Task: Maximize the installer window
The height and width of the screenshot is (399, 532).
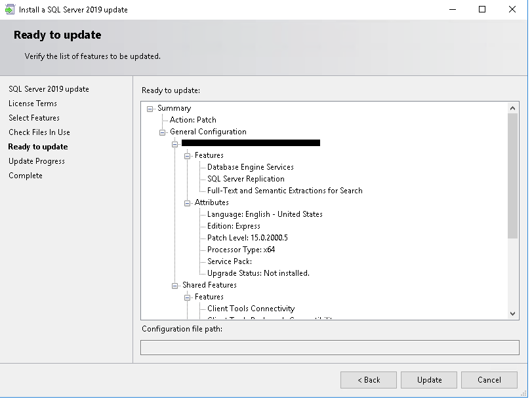Action: (482, 9)
